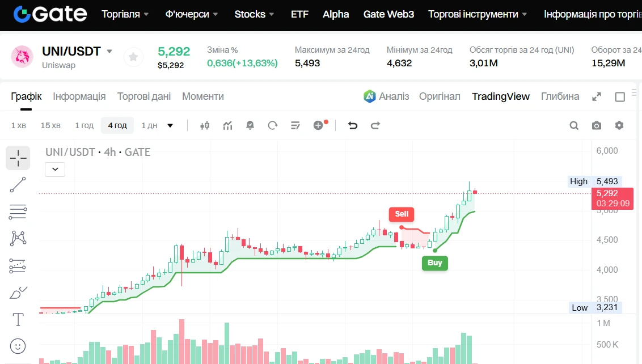Click the 0,636(+13,63%) change value
The image size is (642, 364).
pyautogui.click(x=242, y=63)
